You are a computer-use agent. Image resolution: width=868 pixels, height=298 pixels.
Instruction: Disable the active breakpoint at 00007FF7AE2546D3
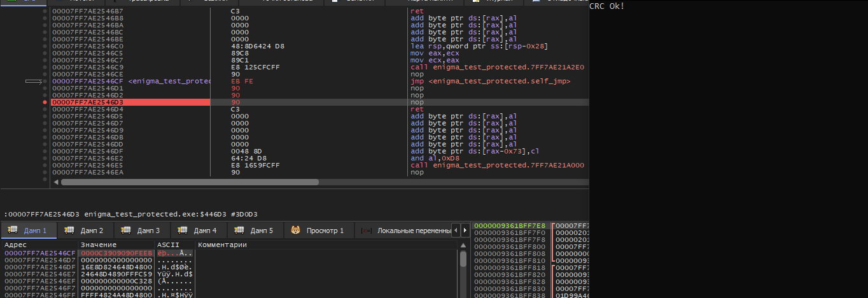pos(44,102)
